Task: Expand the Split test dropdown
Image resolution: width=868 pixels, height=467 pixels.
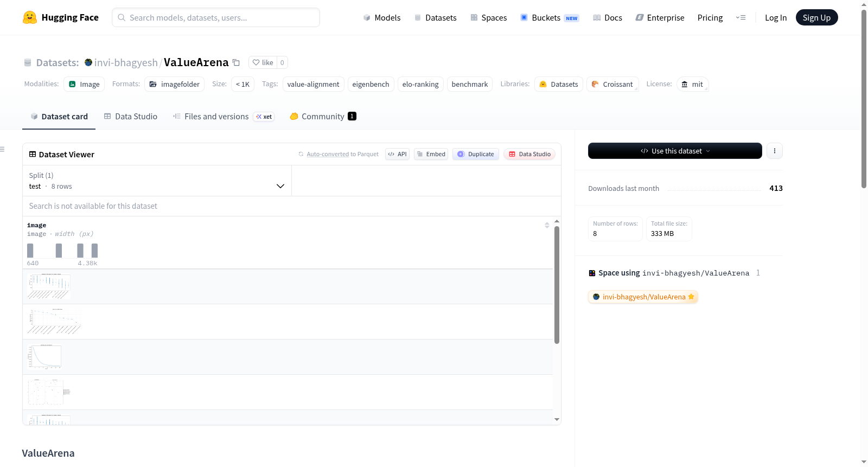Action: point(157,181)
